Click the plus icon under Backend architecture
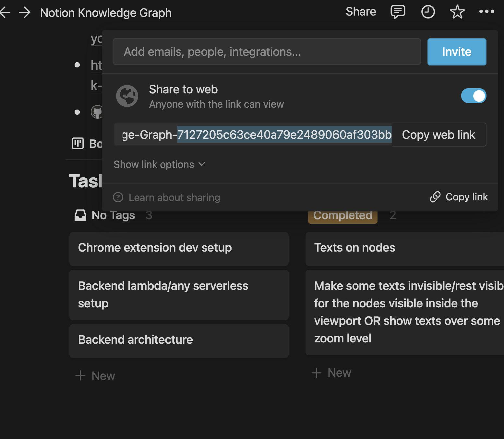This screenshot has height=439, width=504. pos(80,376)
